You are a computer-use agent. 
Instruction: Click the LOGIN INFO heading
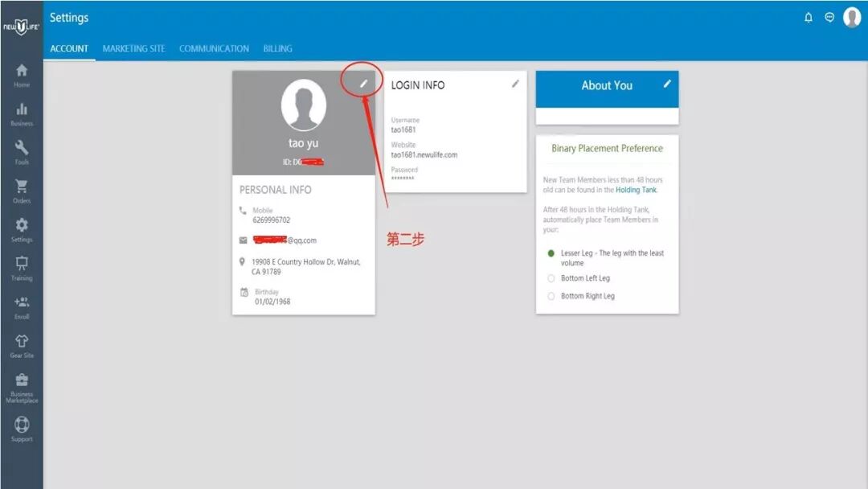coord(418,85)
